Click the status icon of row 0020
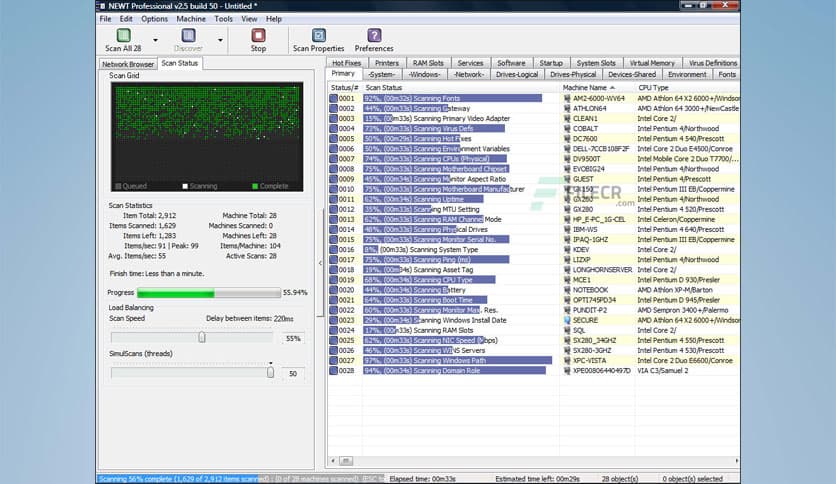The height and width of the screenshot is (484, 836). 333,290
